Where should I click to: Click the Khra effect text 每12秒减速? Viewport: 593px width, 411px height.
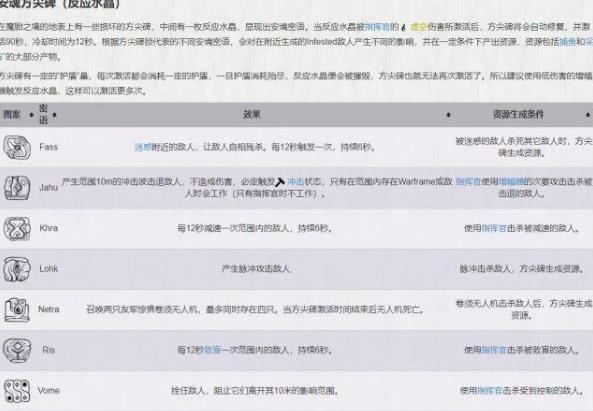pos(255,228)
